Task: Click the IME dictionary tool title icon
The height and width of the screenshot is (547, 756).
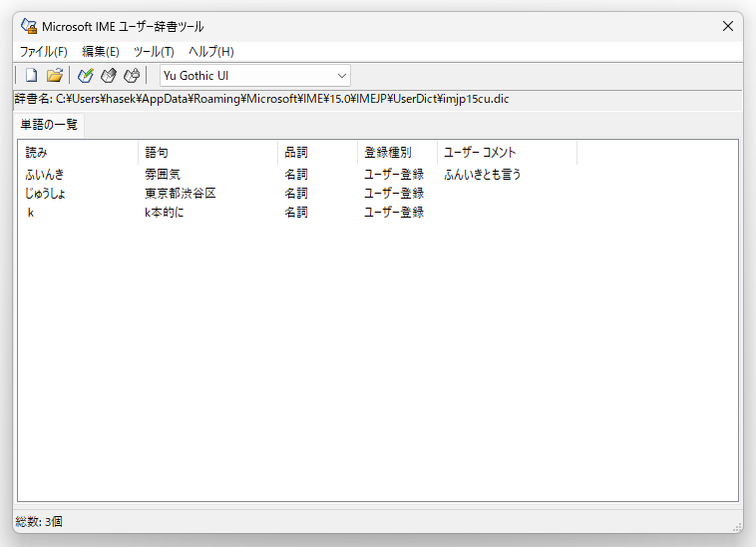Action: coord(29,26)
